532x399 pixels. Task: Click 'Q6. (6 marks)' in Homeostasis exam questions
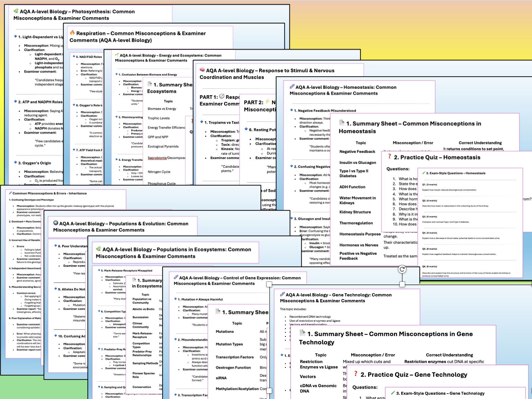tap(429, 267)
